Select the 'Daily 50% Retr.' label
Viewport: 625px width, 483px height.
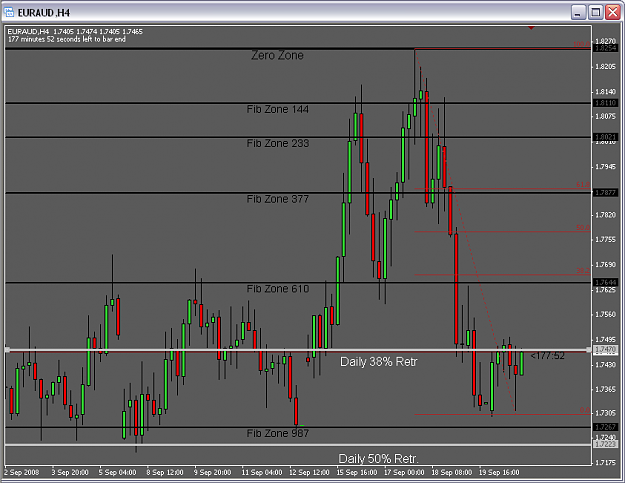click(378, 459)
